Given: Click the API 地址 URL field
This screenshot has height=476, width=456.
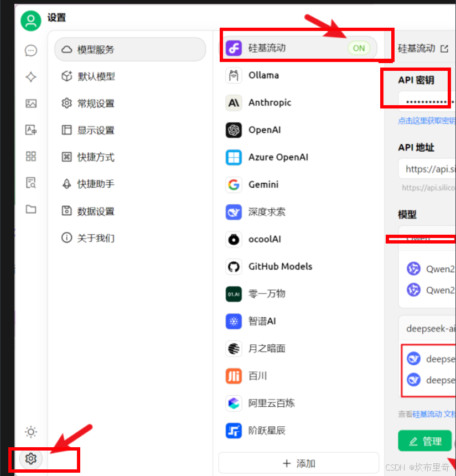Looking at the screenshot, I should coord(427,169).
